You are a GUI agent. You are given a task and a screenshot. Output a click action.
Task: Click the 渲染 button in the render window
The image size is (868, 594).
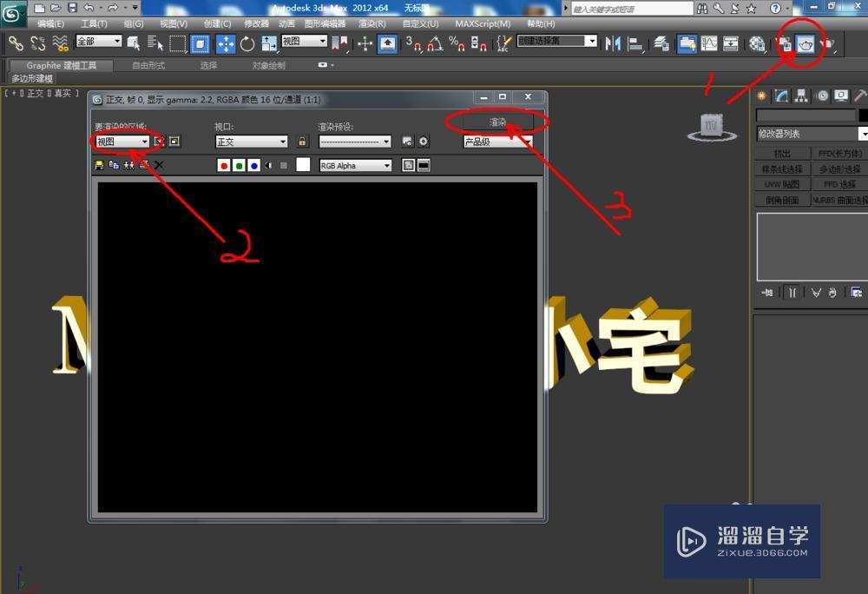click(x=496, y=122)
